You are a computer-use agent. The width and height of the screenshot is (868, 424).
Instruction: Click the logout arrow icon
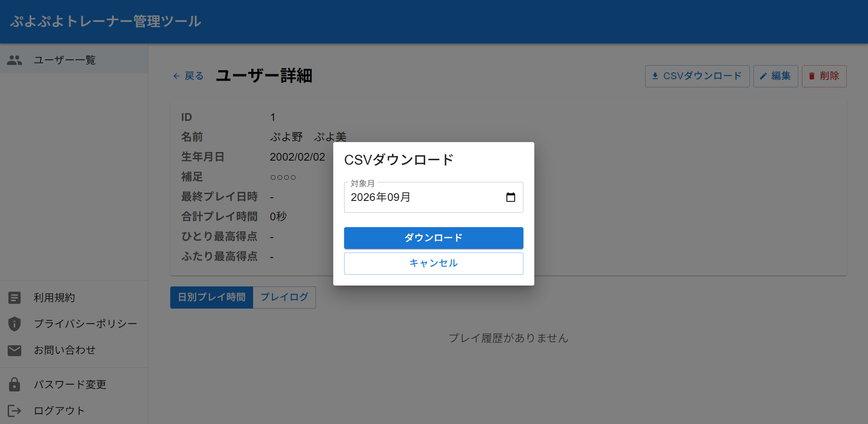[x=14, y=411]
